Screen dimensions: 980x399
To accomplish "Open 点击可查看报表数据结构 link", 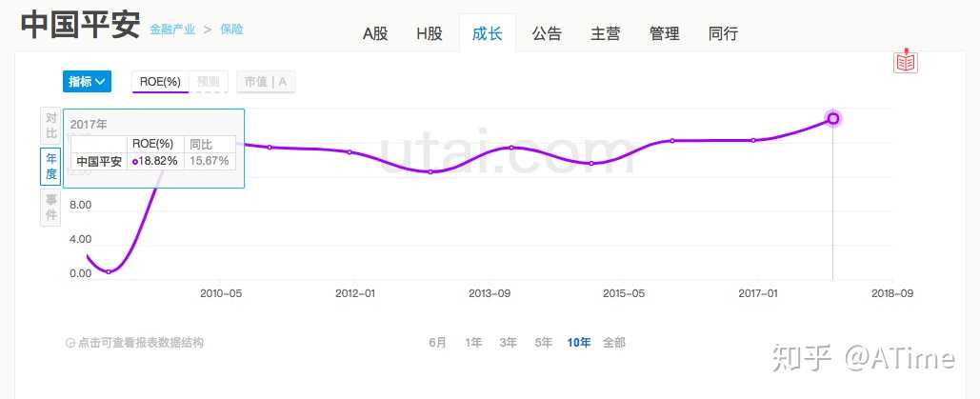I will (x=135, y=343).
